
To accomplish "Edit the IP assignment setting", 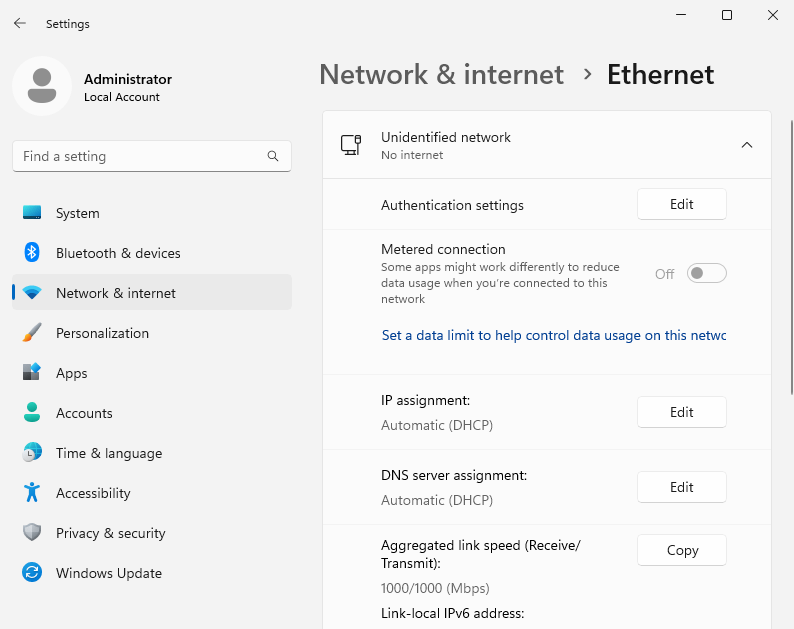I will click(681, 412).
